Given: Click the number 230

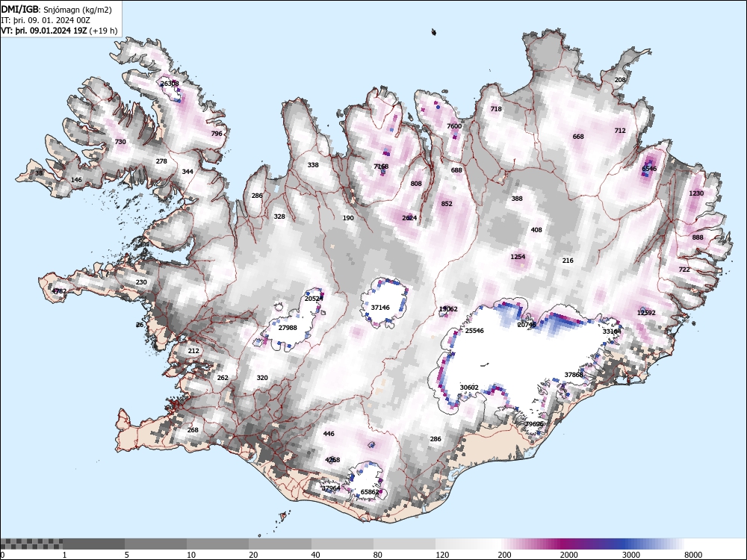Looking at the screenshot, I should (x=141, y=282).
